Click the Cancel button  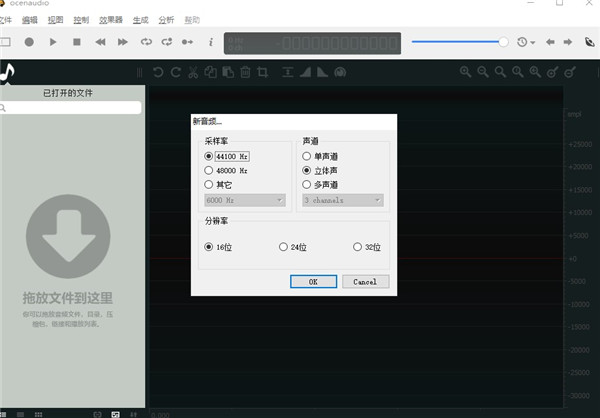point(365,282)
